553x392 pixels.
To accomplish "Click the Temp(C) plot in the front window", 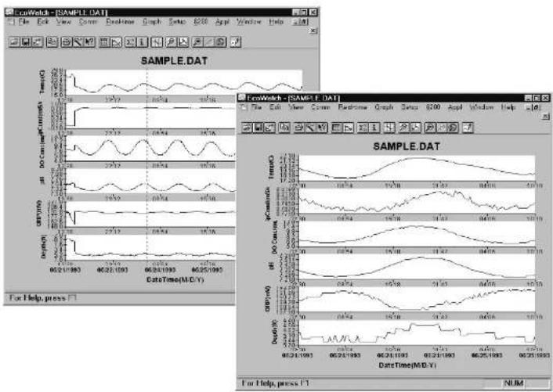I will point(417,167).
